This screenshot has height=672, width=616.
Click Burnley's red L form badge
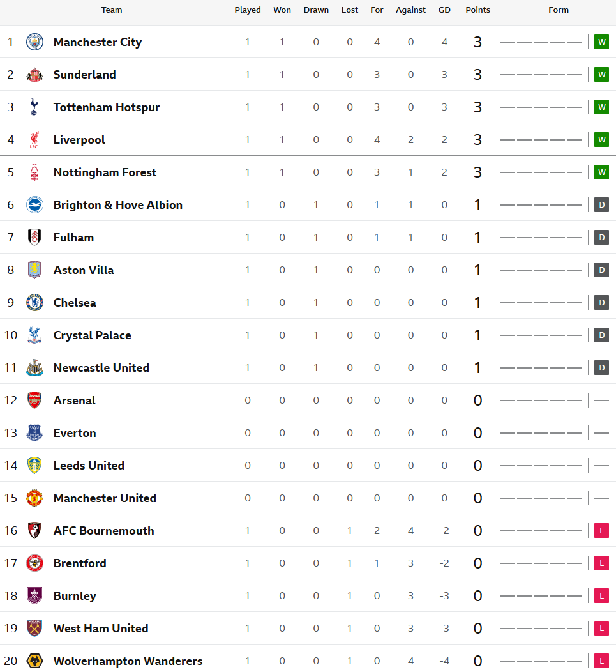[x=601, y=596]
